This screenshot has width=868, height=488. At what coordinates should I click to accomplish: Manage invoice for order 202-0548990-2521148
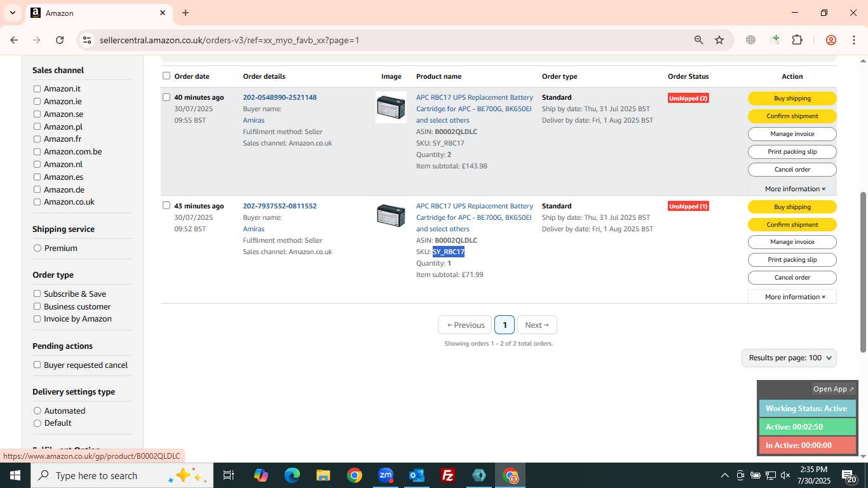pyautogui.click(x=792, y=134)
